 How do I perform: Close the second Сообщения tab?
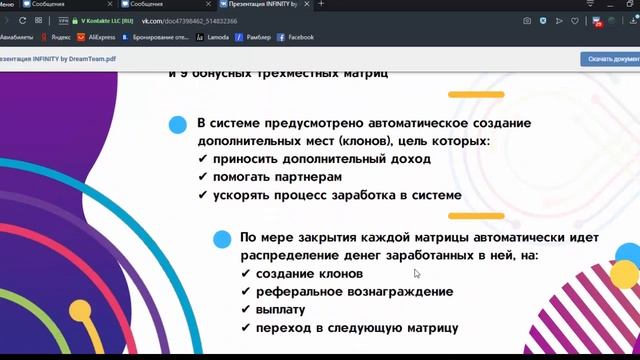pos(209,4)
